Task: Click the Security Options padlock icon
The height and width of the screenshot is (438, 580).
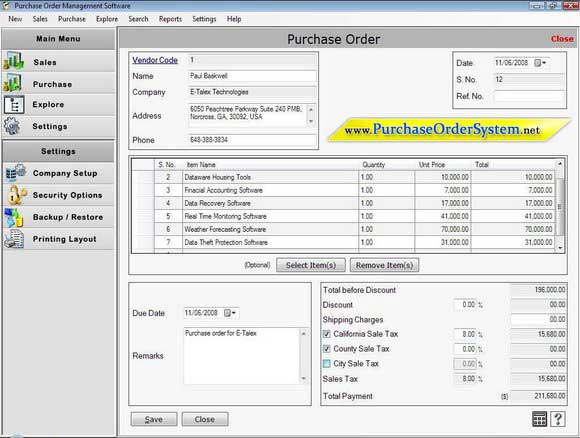Action: click(16, 195)
